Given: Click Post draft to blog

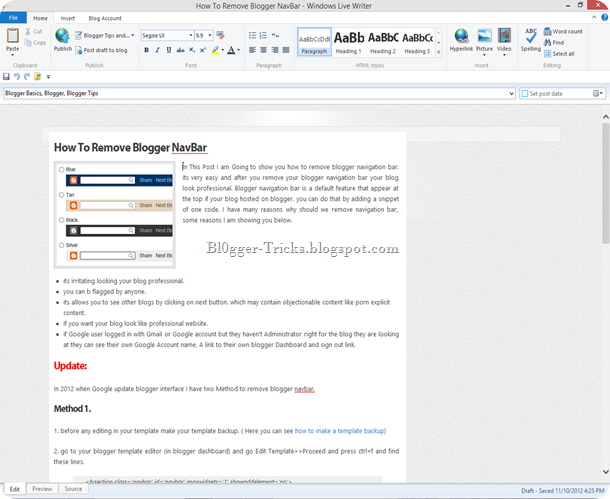Looking at the screenshot, I should pos(101,50).
